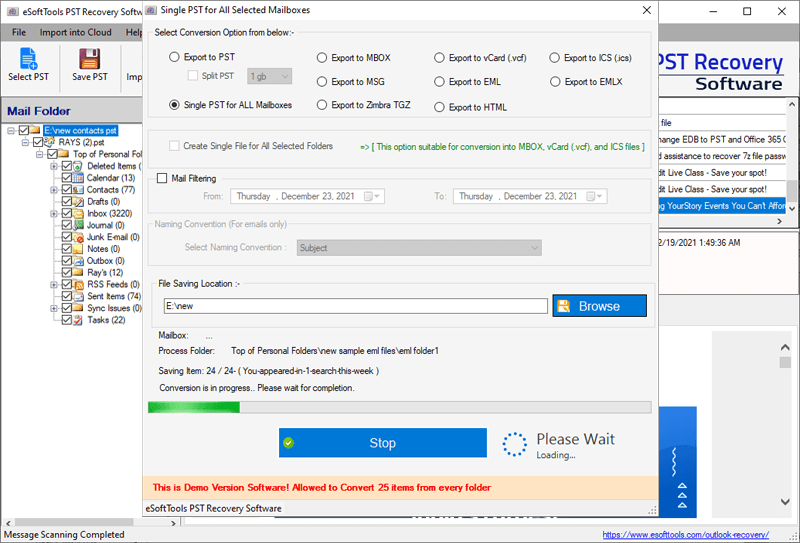Uncheck the Tasks (22) folder checkbox
The image size is (800, 543).
click(66, 320)
